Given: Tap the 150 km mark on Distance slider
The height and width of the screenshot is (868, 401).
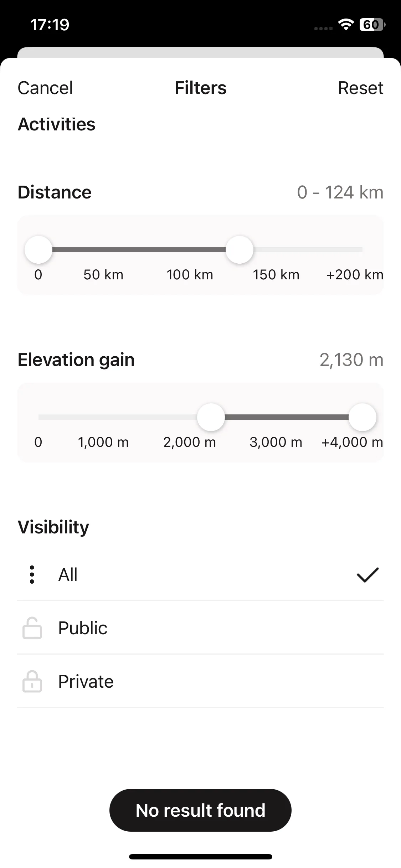Looking at the screenshot, I should [276, 275].
